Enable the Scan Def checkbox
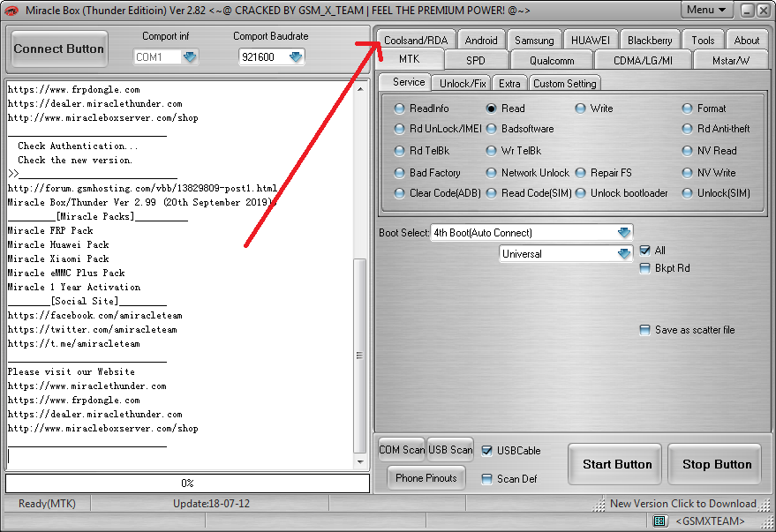The width and height of the screenshot is (776, 532). coord(487,478)
